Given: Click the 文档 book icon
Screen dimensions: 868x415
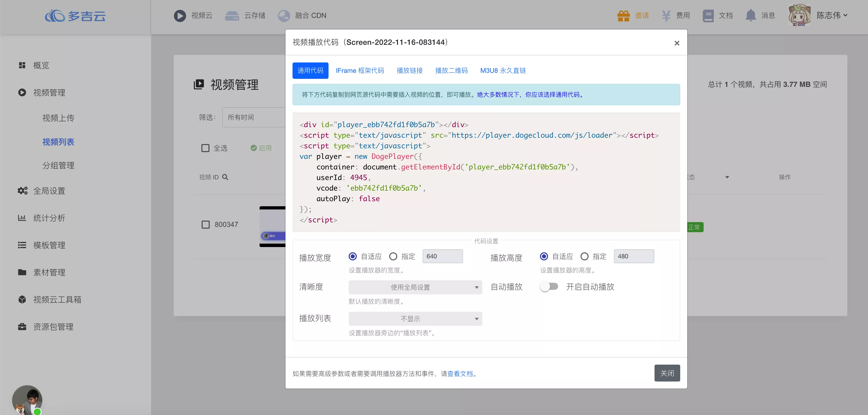Looking at the screenshot, I should pos(708,16).
